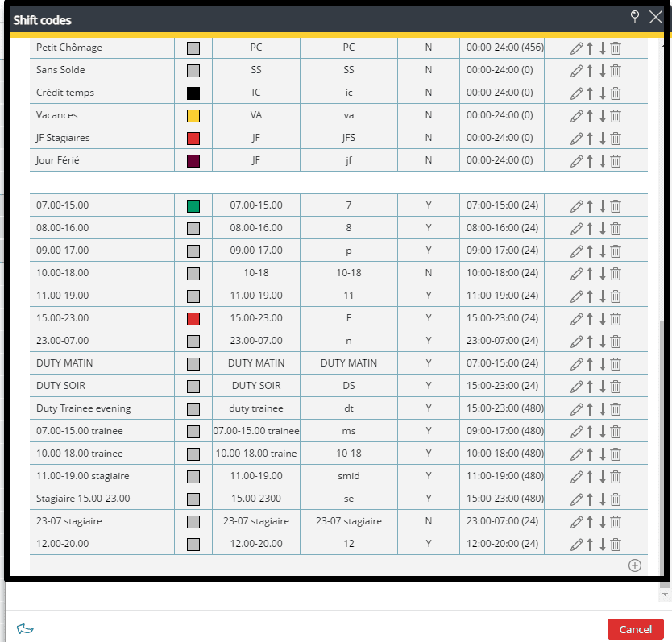Delete the Jour Férié shift code
The height and width of the screenshot is (642, 672).
616,160
